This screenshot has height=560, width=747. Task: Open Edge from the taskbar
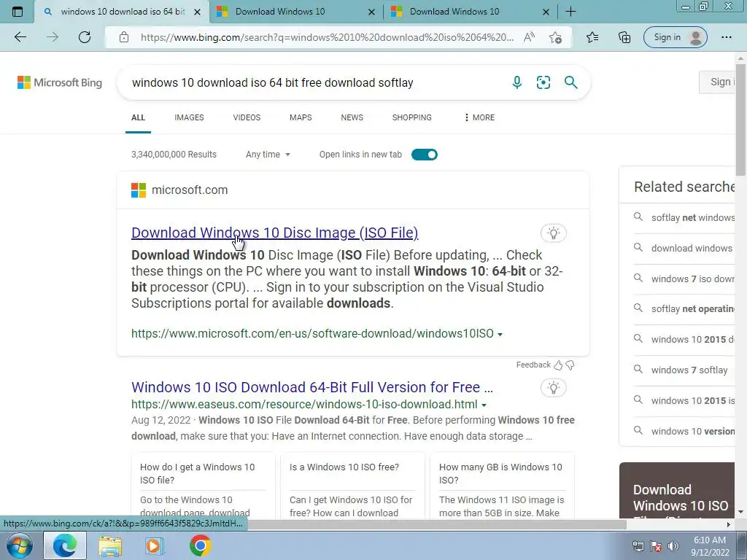(x=65, y=545)
